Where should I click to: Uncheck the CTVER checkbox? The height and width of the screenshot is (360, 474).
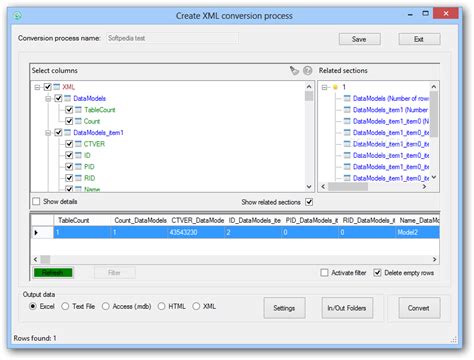(69, 144)
